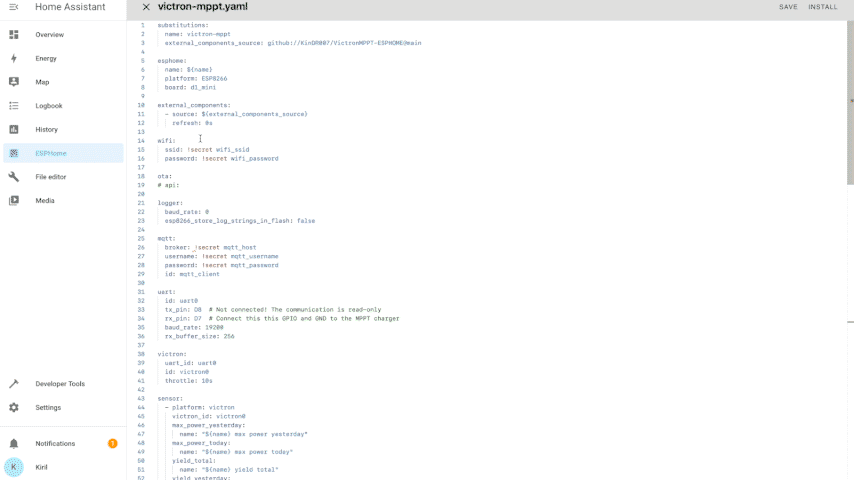Click the 'id: mqtt_client' line

(192, 274)
